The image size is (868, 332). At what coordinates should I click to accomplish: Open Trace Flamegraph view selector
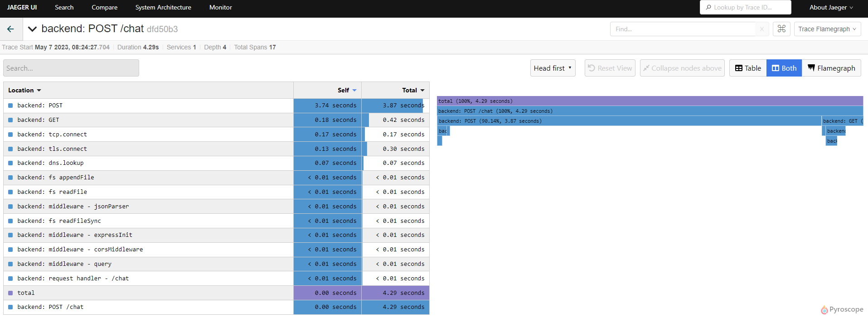pyautogui.click(x=828, y=29)
